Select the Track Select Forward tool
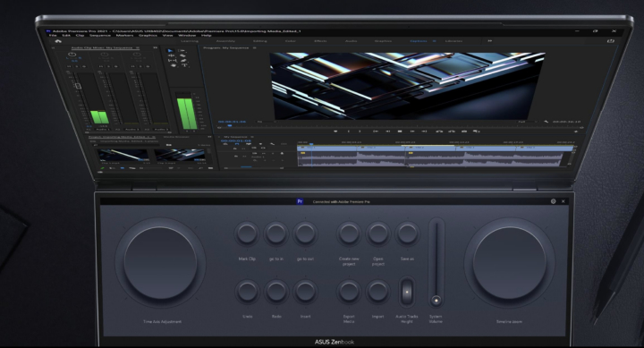The image size is (644, 348). coord(182,50)
